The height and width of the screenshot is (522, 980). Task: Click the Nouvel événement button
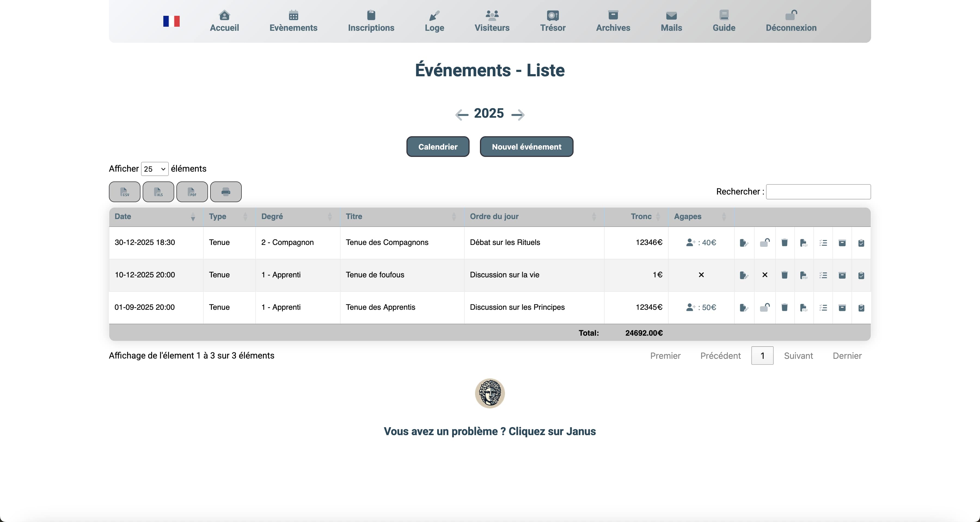pyautogui.click(x=526, y=147)
